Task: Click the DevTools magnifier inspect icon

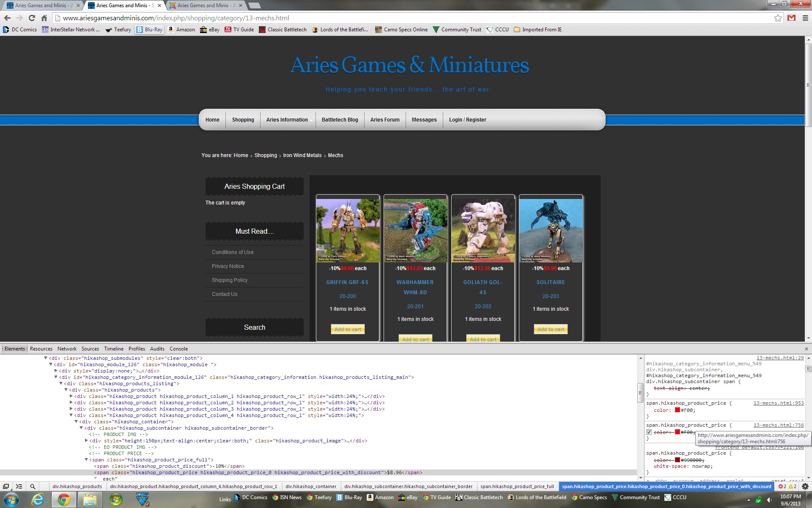Action: [x=33, y=486]
